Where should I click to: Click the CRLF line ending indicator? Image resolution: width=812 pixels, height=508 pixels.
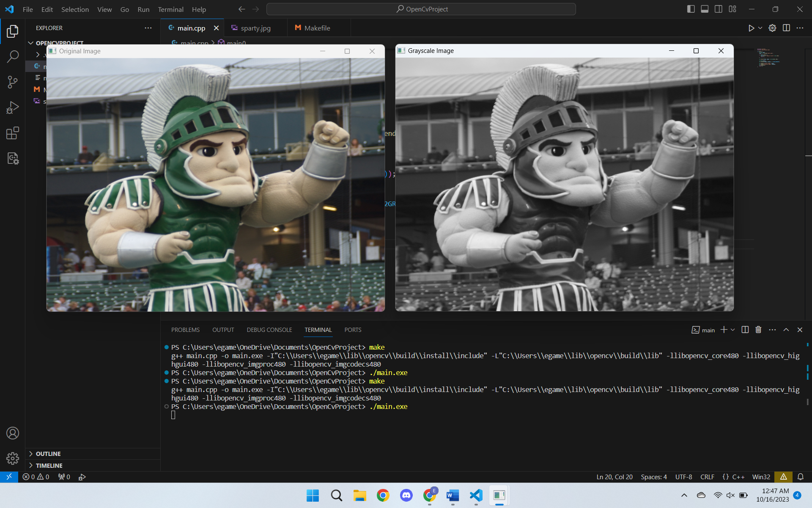point(707,477)
